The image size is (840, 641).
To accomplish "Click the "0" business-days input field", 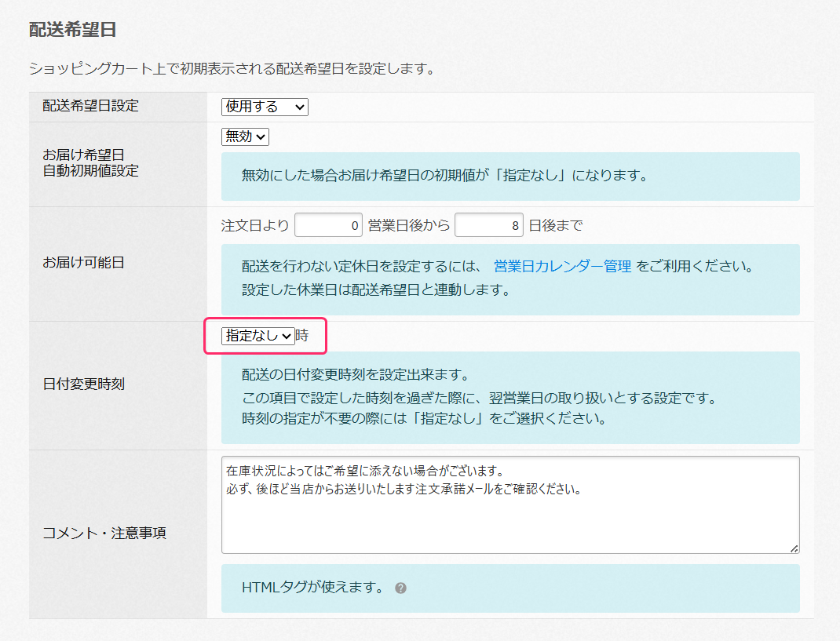I will 328,224.
